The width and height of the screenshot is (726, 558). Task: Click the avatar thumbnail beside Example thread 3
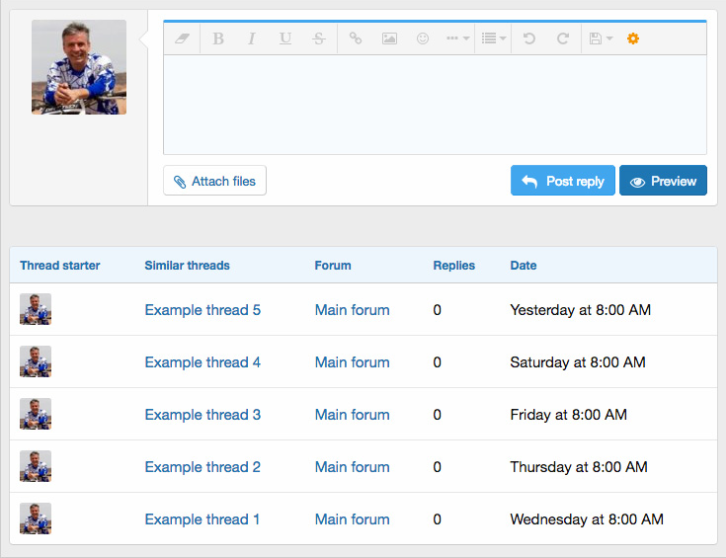point(36,414)
